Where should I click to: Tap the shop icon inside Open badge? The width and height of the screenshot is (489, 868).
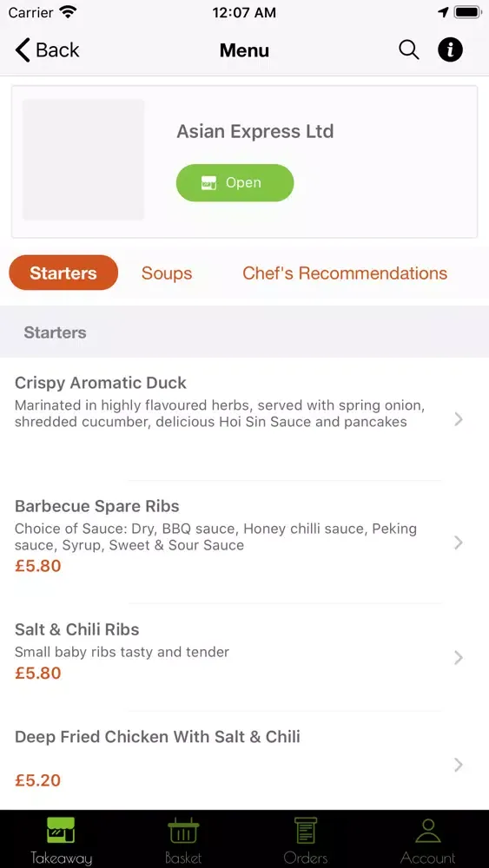(x=208, y=183)
